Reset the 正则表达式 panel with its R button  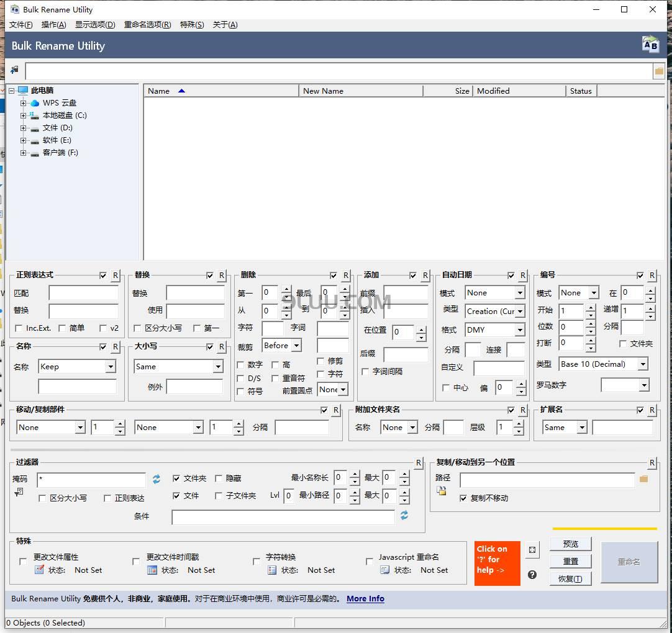pos(116,276)
